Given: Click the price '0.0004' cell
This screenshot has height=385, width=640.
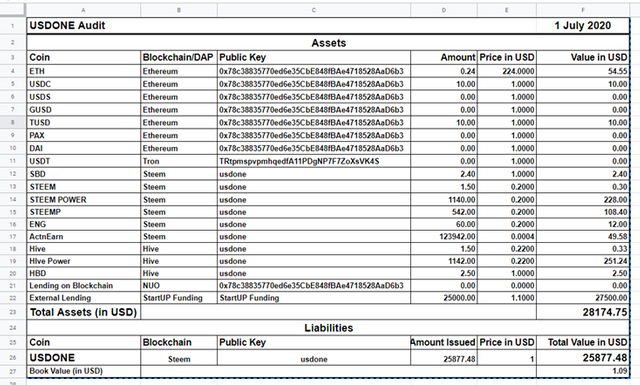Looking at the screenshot, I should tap(507, 236).
